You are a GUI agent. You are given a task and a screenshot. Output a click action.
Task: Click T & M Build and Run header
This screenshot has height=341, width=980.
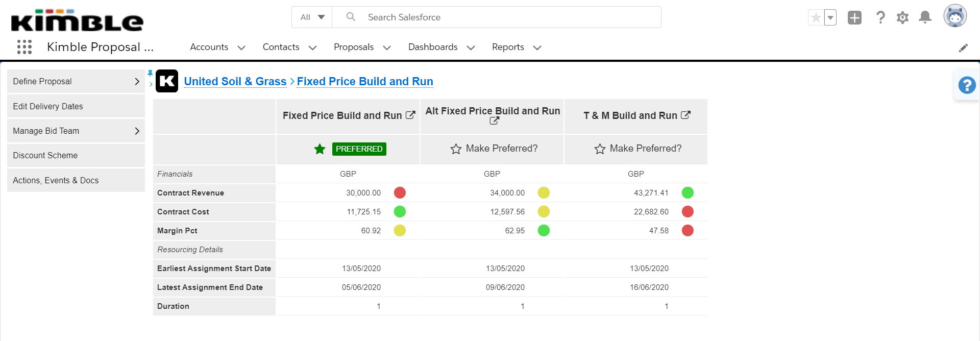(630, 116)
